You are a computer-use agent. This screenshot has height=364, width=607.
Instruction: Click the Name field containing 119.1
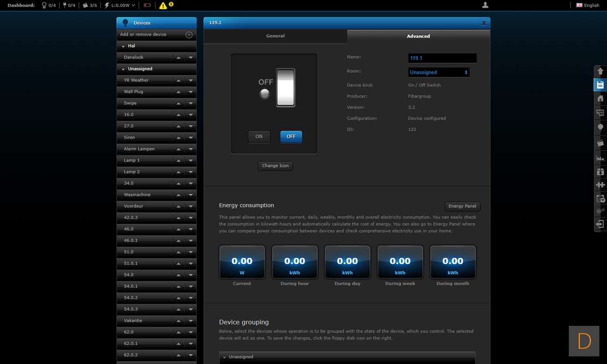(442, 58)
